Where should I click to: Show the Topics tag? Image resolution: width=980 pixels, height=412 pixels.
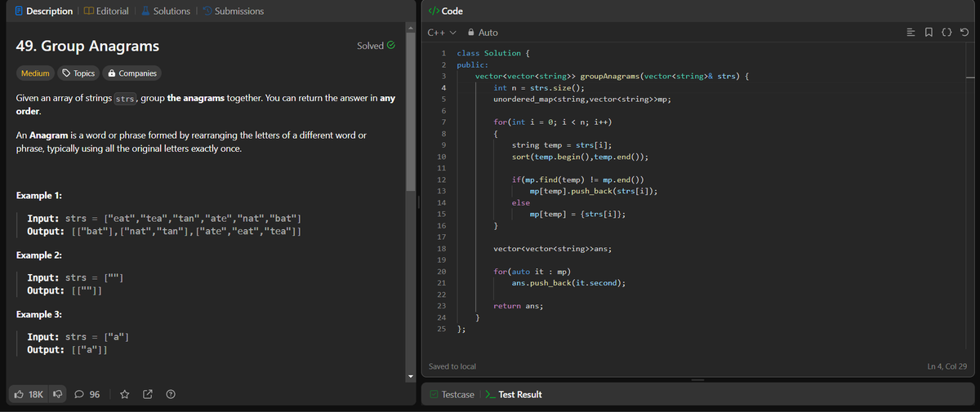tap(79, 73)
